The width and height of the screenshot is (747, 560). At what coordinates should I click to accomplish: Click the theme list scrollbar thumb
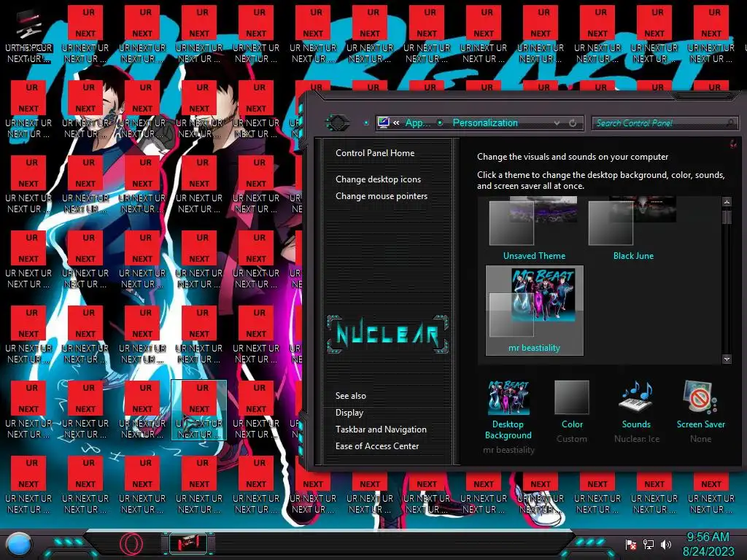click(727, 217)
